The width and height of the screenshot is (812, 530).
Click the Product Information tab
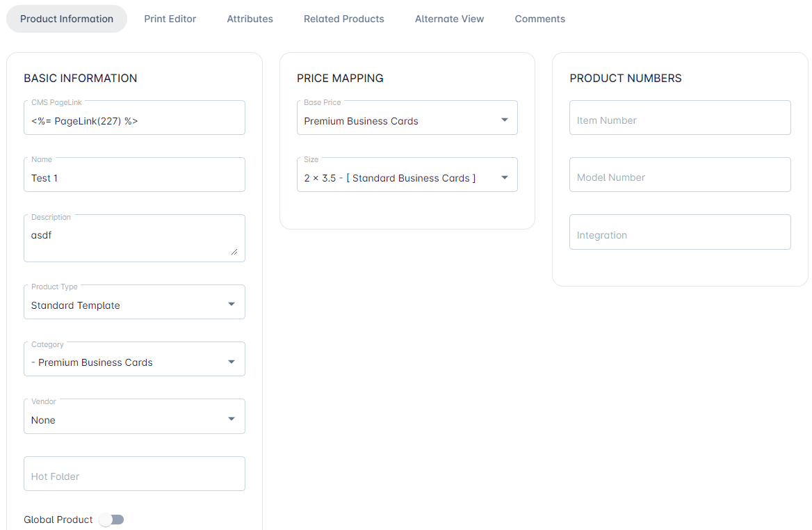pos(67,19)
